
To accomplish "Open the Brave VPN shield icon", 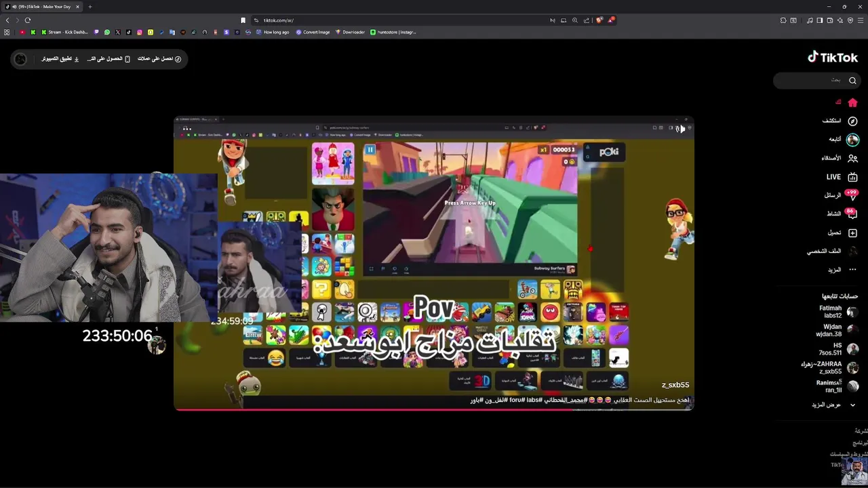I will [850, 20].
